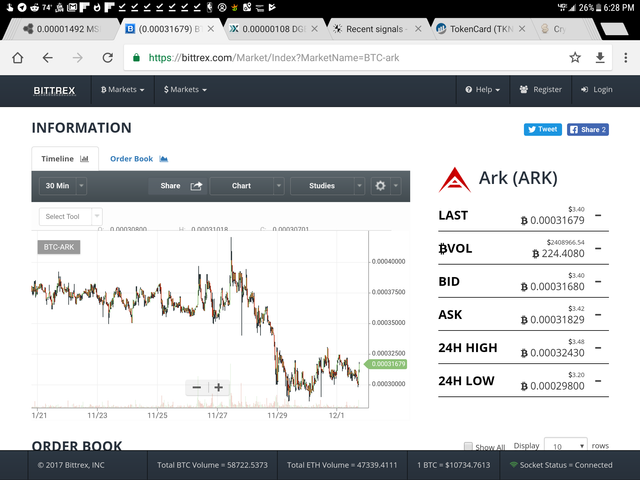Image resolution: width=640 pixels, height=480 pixels.
Task: Click the chart Share button
Action: pyautogui.click(x=178, y=186)
